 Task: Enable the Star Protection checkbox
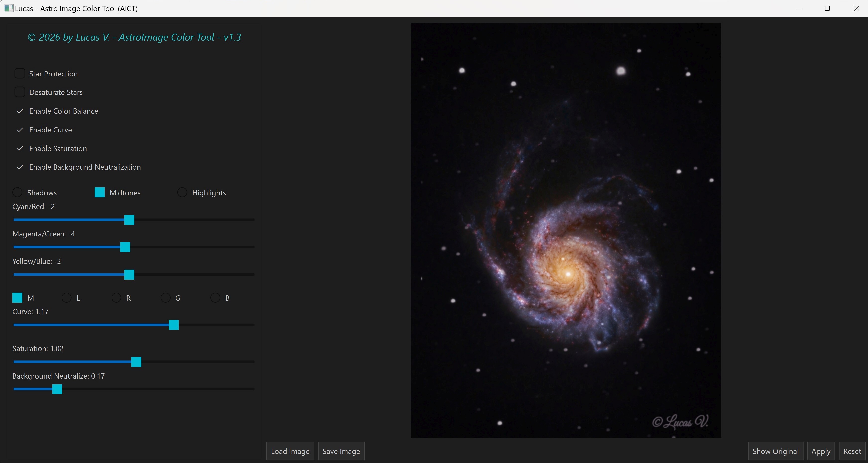[20, 73]
